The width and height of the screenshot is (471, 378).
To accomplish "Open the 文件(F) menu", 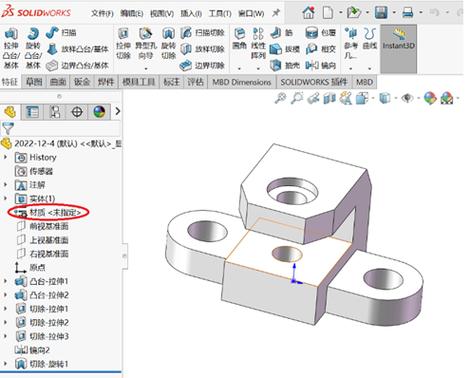I will pyautogui.click(x=102, y=14).
